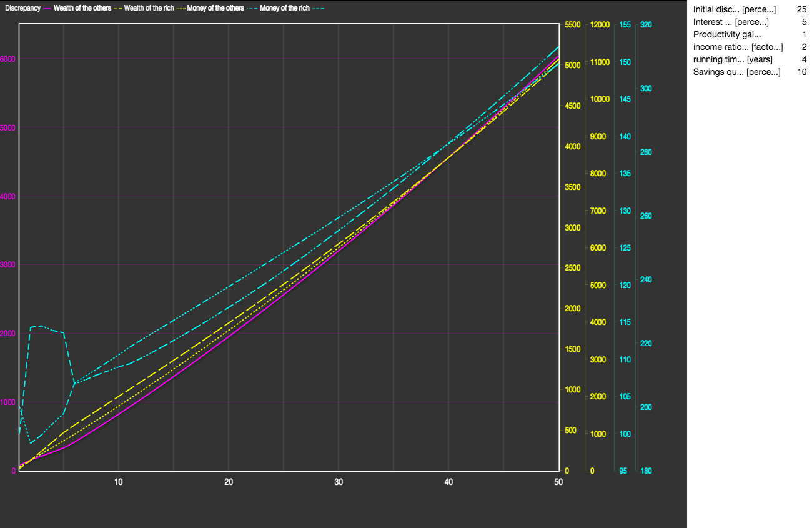812x528 pixels.
Task: Click the value 10 beside Savings qu...
Action: pyautogui.click(x=801, y=72)
